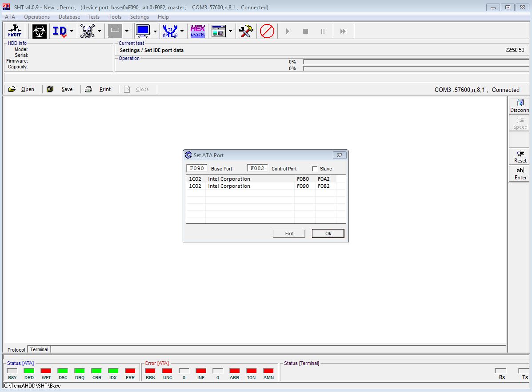
Task: Click the red WFT status indicator
Action: point(46,371)
